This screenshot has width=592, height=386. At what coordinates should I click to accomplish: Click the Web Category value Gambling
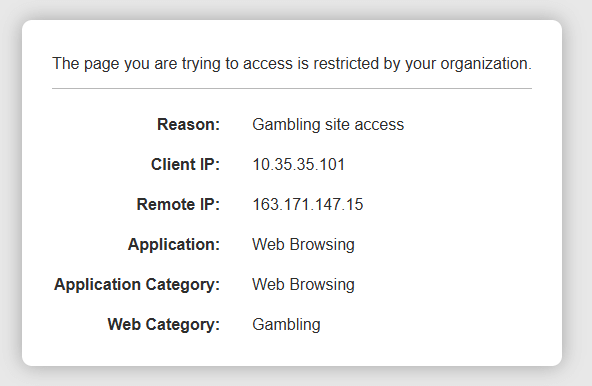pyautogui.click(x=287, y=325)
